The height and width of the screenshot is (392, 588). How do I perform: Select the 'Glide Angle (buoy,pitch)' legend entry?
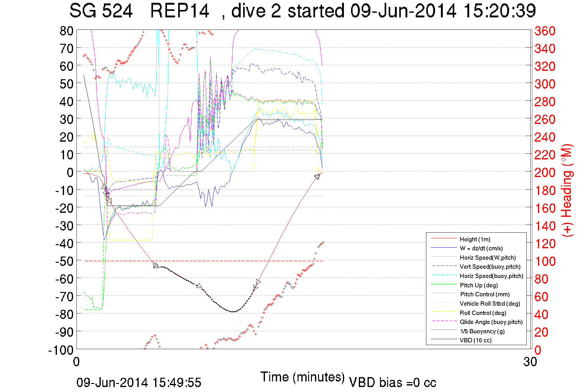pos(491,322)
